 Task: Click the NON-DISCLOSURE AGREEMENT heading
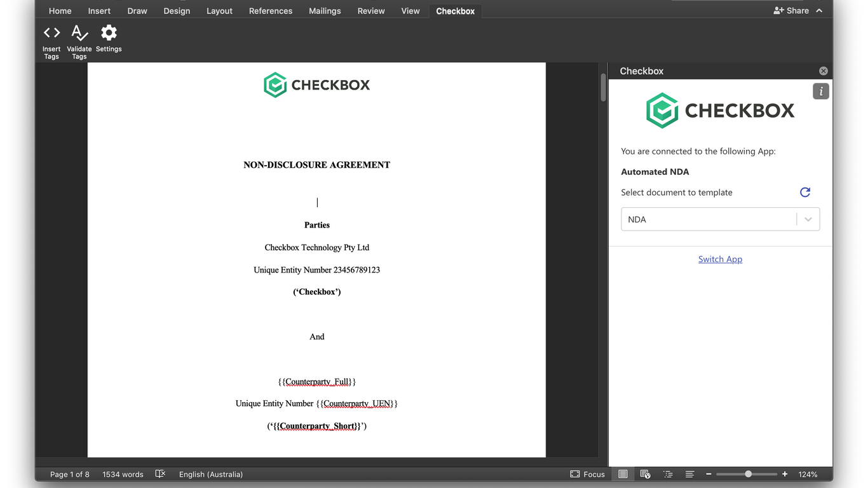pos(316,165)
